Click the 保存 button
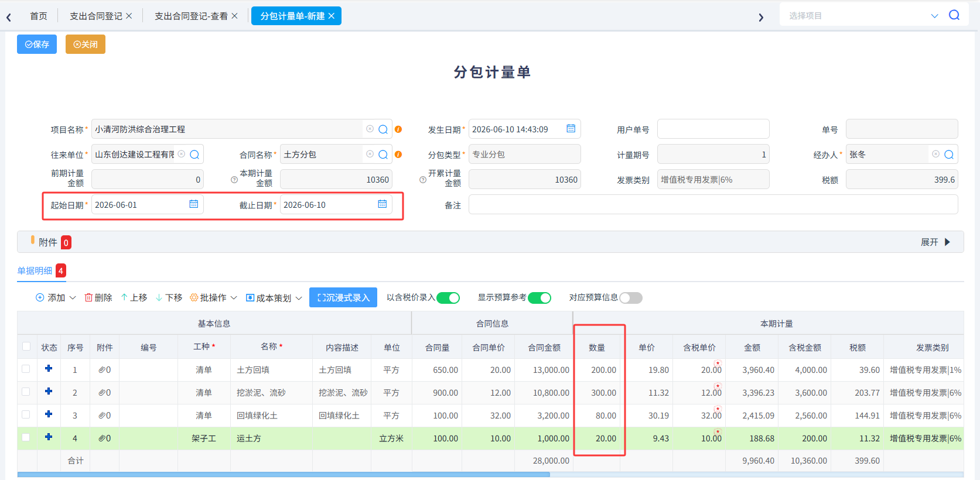Viewport: 980px width, 480px height. tap(37, 44)
